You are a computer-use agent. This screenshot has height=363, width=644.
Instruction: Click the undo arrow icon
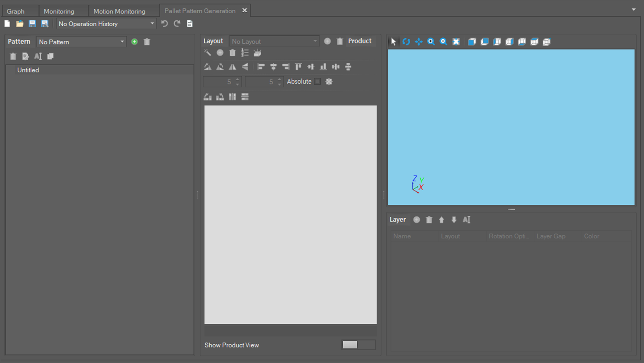tap(164, 24)
